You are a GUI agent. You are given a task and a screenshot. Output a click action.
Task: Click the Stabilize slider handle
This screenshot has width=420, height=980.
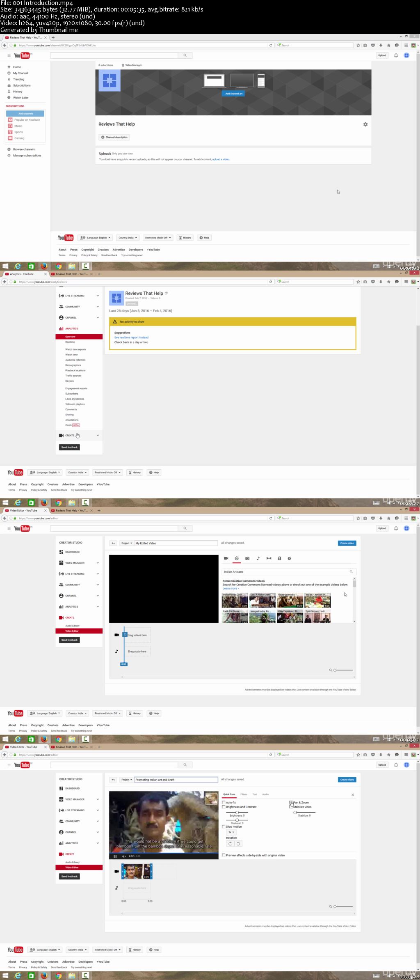click(x=295, y=812)
